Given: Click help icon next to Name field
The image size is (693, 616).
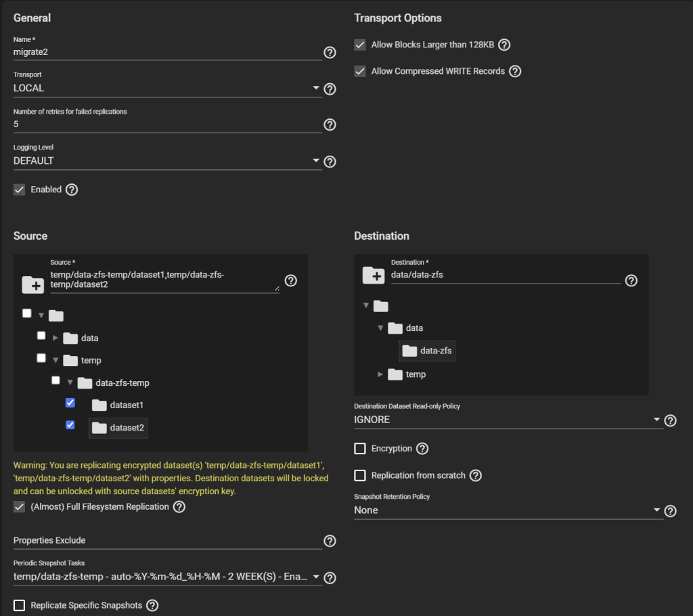Looking at the screenshot, I should [330, 52].
